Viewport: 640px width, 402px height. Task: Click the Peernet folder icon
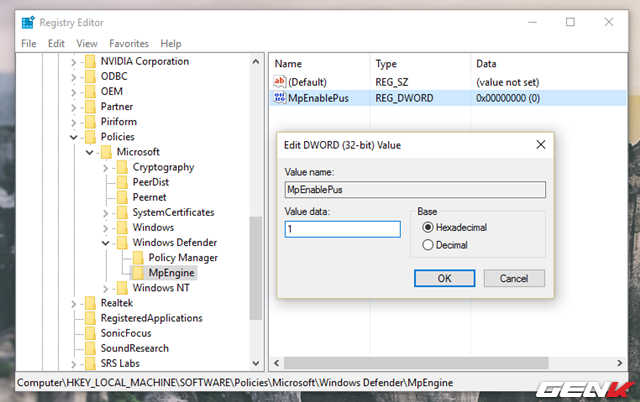(122, 197)
